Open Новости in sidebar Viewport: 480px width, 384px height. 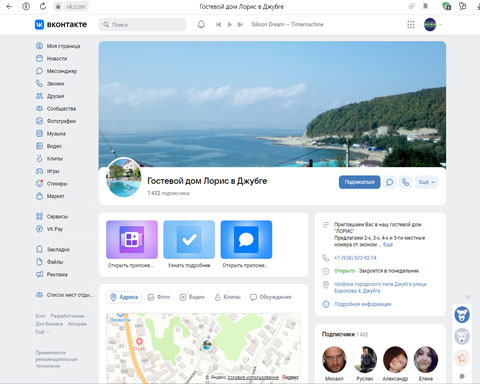point(51,59)
